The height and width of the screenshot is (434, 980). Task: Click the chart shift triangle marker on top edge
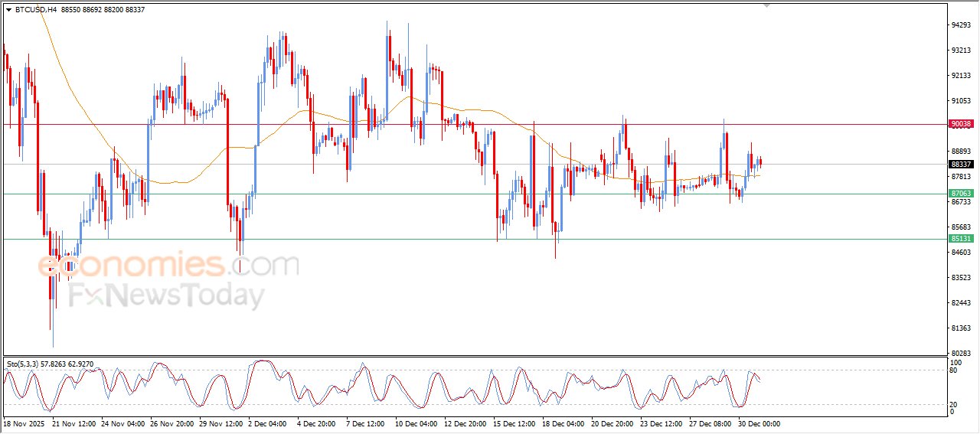[766, 5]
